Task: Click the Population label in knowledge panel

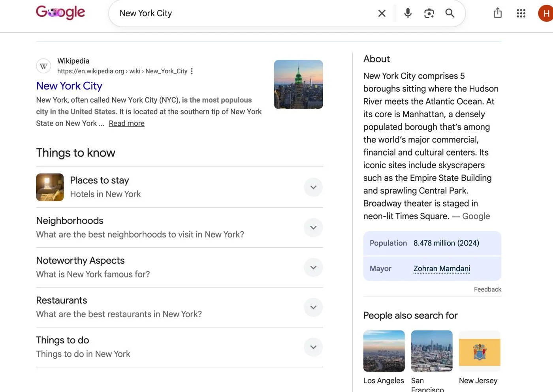Action: click(388, 243)
